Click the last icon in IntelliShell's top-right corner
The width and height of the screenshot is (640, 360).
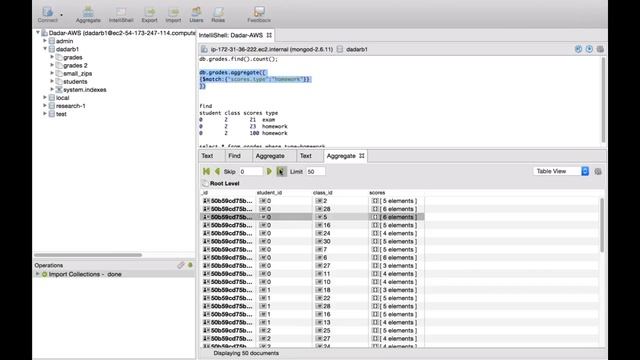tap(600, 49)
